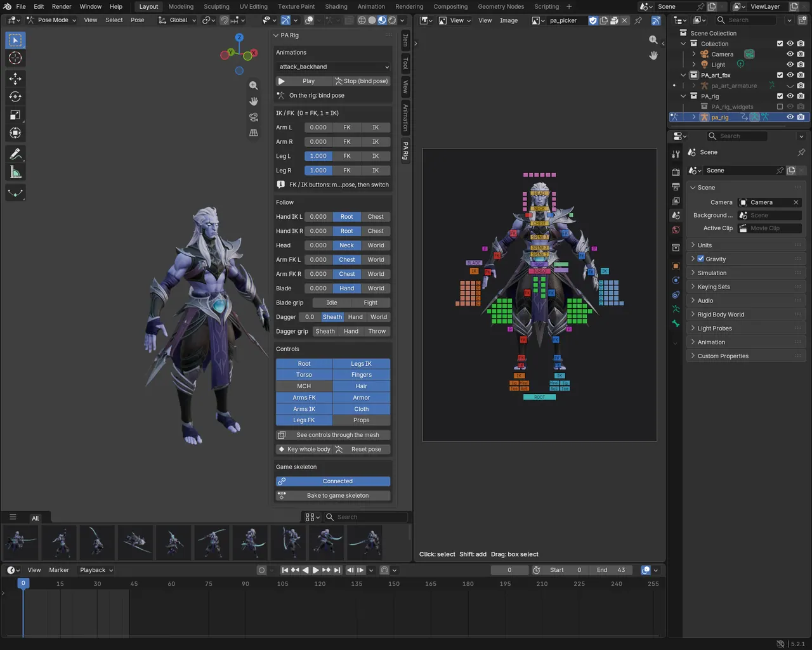Select the Cursor tool in the toolbar
The image size is (812, 650).
coord(16,58)
